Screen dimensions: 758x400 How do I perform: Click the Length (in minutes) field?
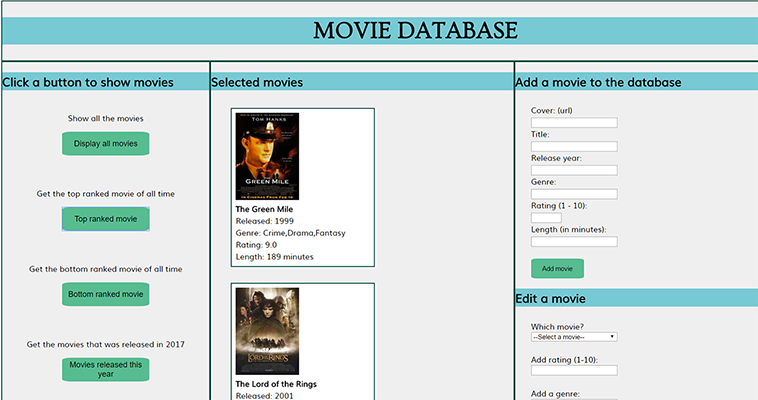574,241
